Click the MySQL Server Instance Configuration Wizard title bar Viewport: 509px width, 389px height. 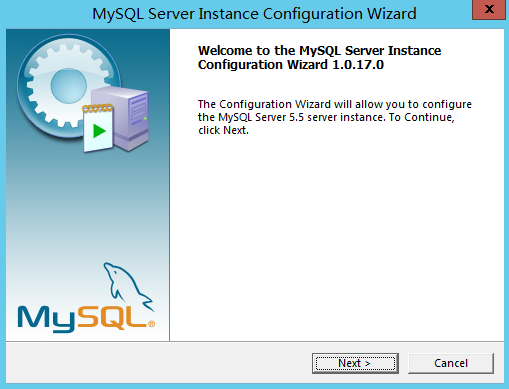point(254,14)
